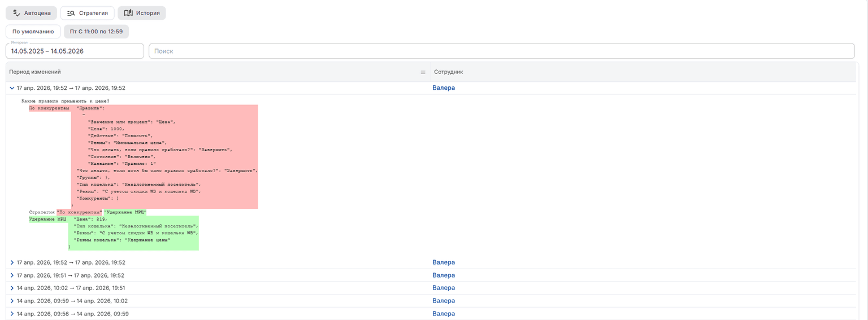Expand the 14 апр. 10:02 → 17 апр. row
The height and width of the screenshot is (320, 868).
(12, 288)
